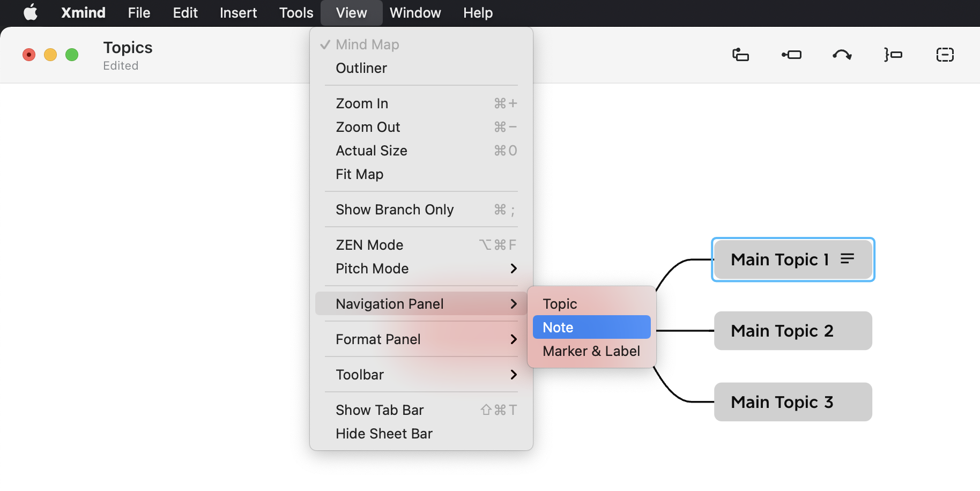The height and width of the screenshot is (491, 980).
Task: Click the Boundary toolbar icon
Action: pyautogui.click(x=945, y=55)
